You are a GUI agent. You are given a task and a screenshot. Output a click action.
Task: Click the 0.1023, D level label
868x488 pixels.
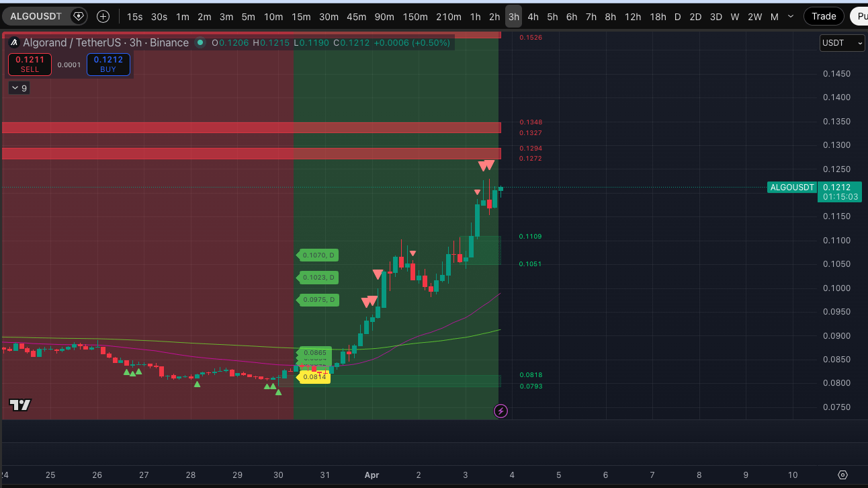coord(318,278)
